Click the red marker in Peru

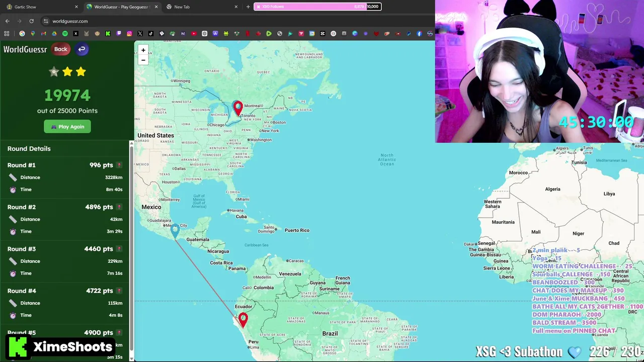(243, 320)
